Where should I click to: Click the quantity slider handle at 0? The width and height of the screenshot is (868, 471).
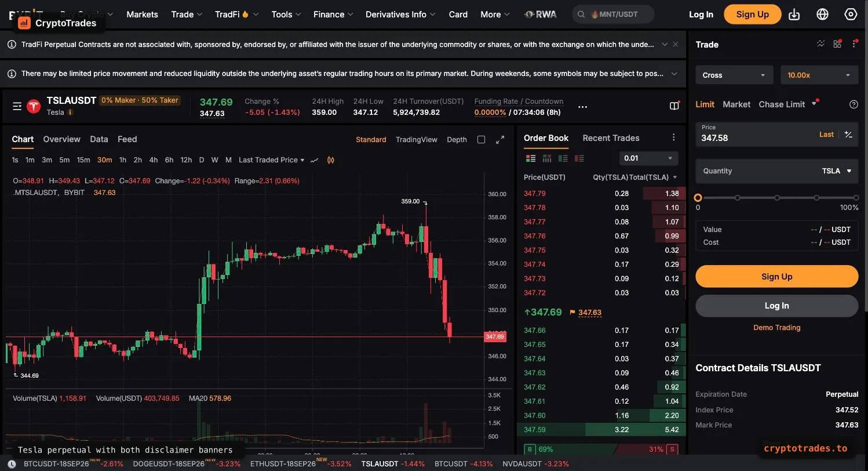tap(698, 198)
